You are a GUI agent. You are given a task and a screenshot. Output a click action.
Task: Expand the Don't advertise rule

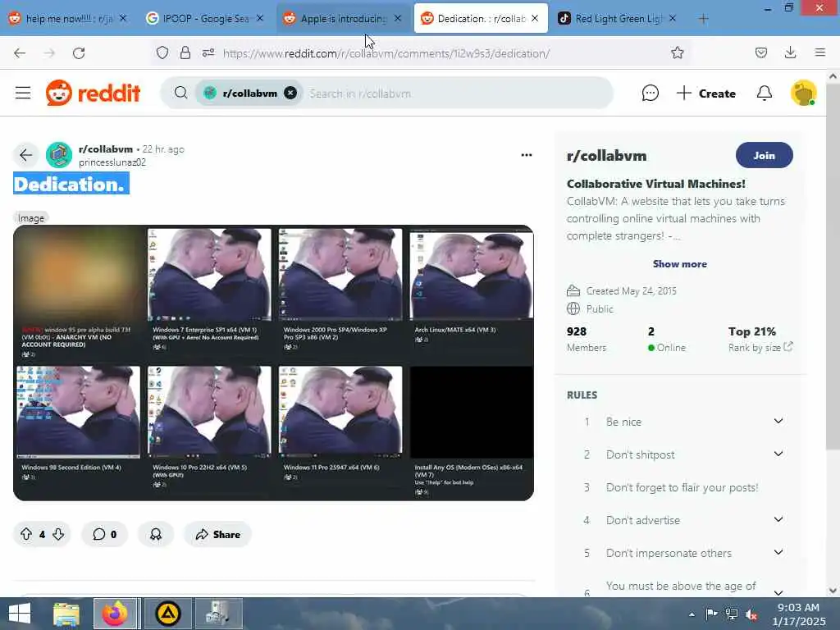[x=778, y=519]
